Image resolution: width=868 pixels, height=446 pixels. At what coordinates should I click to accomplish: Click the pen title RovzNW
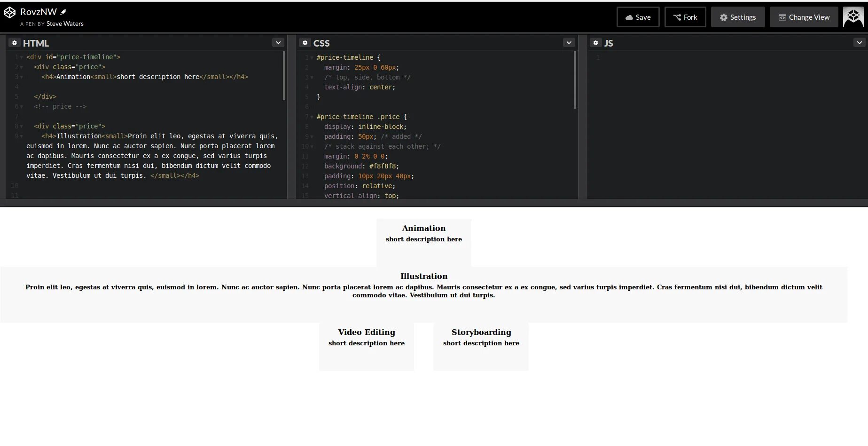(39, 12)
